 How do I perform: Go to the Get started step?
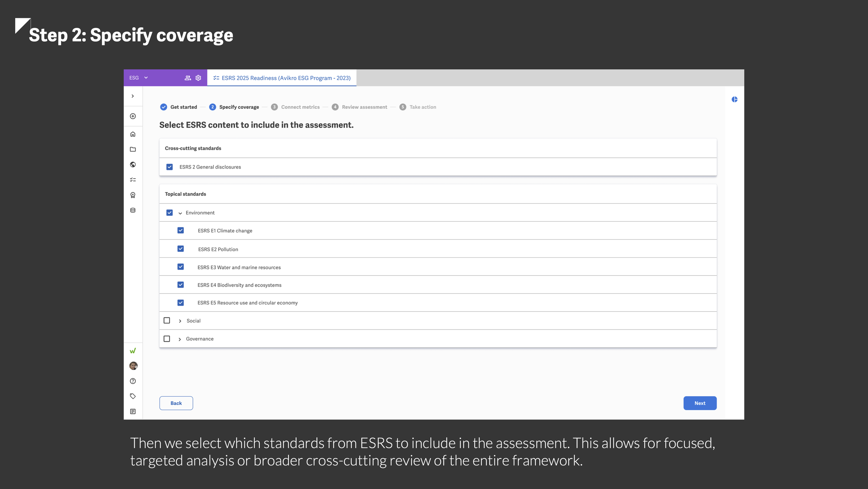tap(178, 107)
